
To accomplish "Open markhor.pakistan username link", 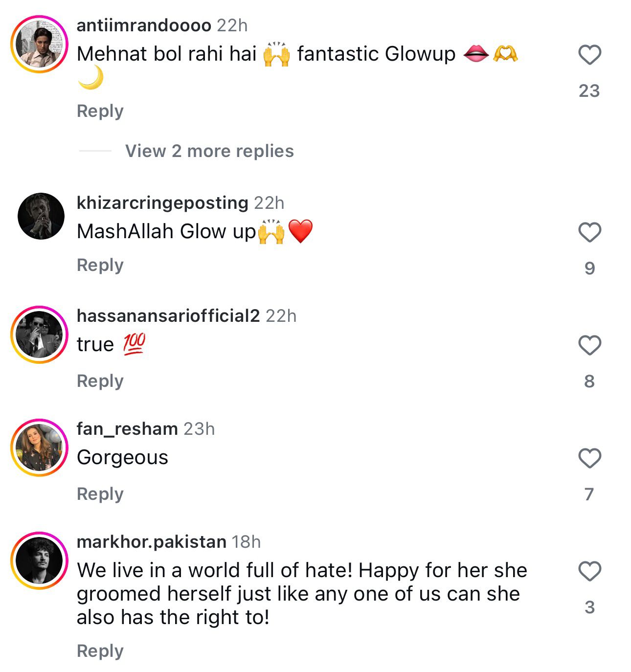I will (x=151, y=542).
